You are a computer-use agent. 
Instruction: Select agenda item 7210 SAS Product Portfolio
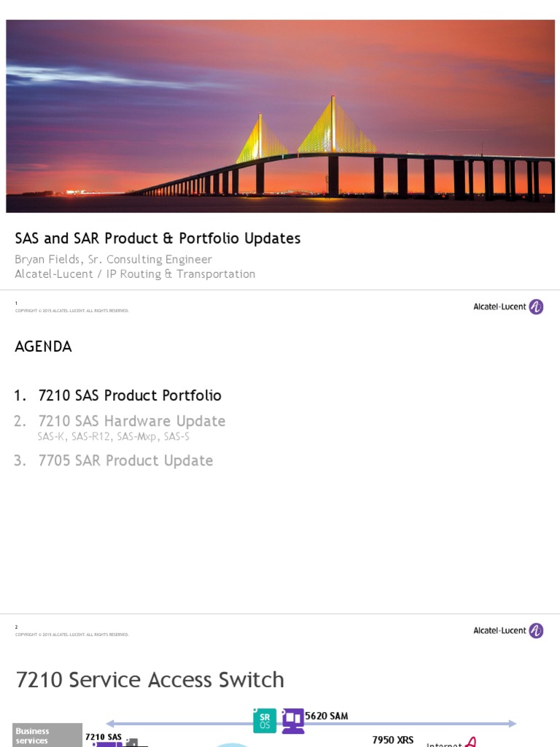click(x=130, y=395)
